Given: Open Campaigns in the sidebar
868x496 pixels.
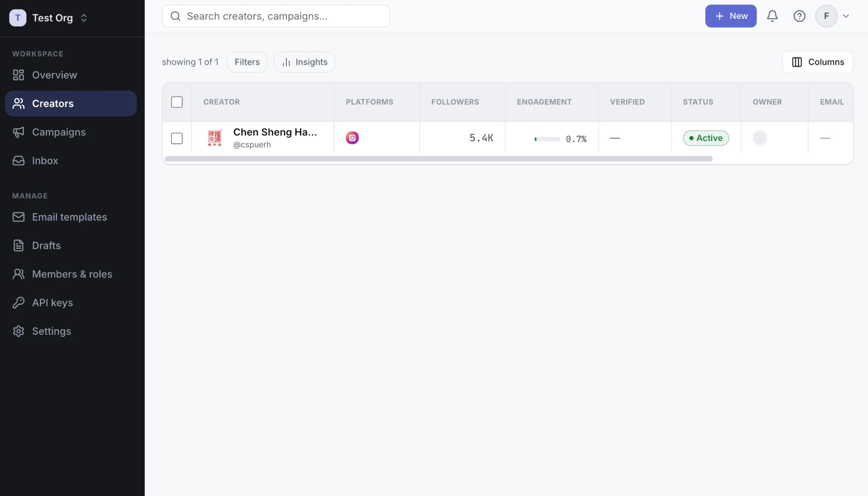Looking at the screenshot, I should pos(71,132).
